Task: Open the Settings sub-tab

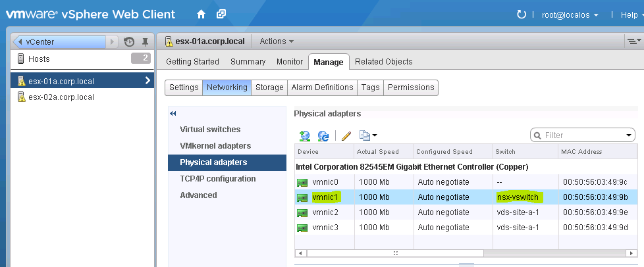Action: point(184,87)
